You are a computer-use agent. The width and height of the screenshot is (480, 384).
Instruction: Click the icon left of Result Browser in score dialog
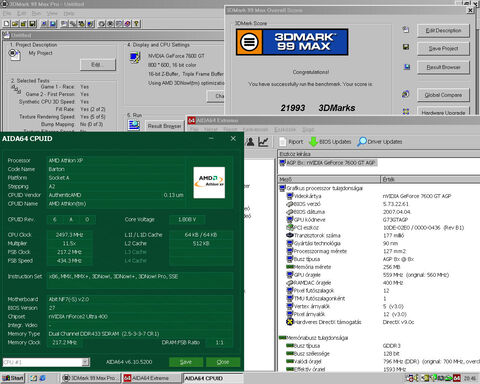click(x=407, y=67)
